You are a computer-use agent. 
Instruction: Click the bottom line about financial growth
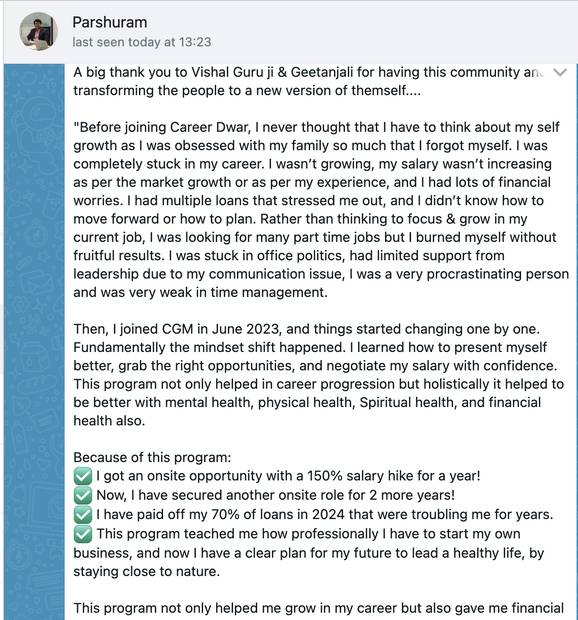click(x=318, y=608)
